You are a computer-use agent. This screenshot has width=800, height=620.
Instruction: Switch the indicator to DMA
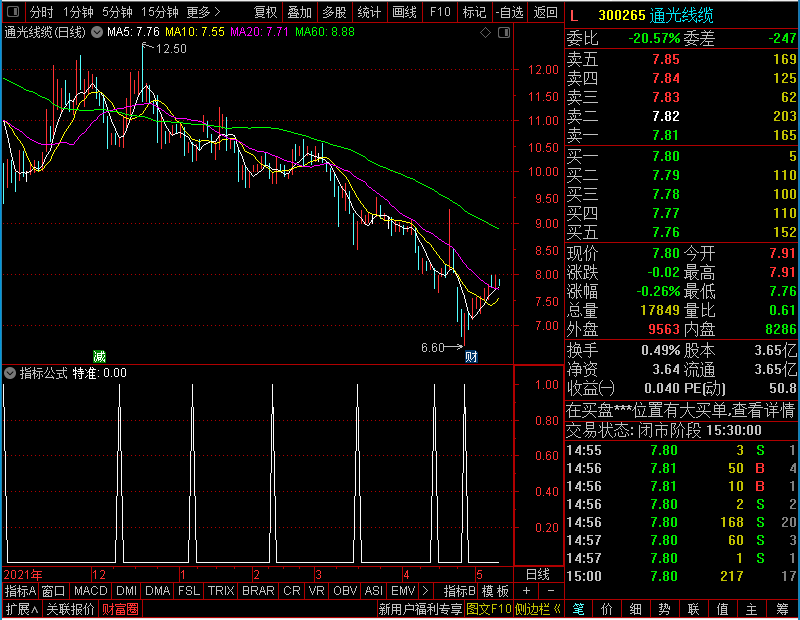coord(157,591)
